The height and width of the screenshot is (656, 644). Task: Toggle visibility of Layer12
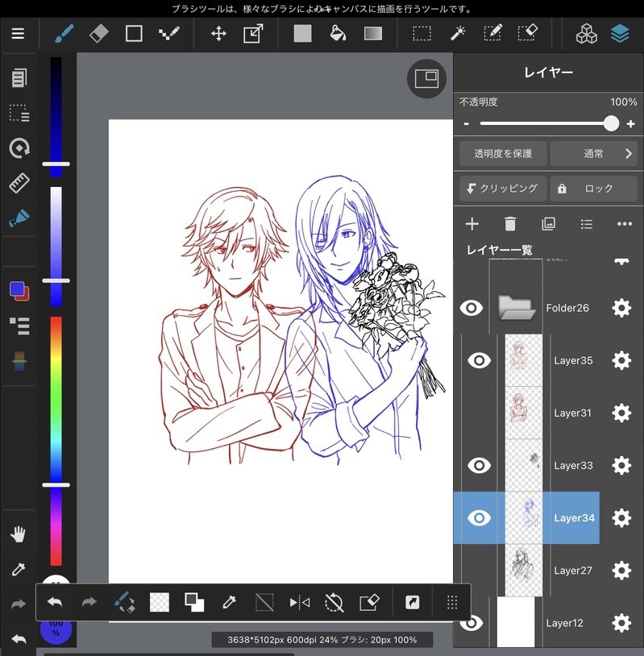pos(472,623)
